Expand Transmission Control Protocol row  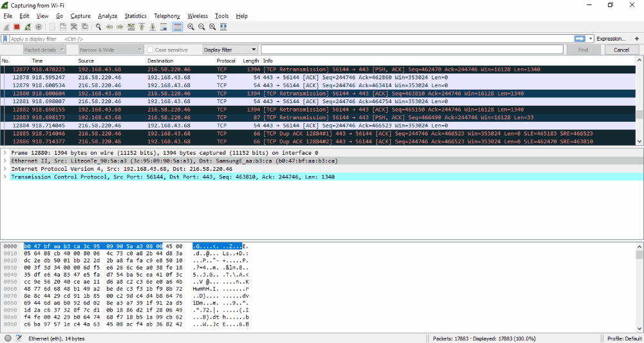pos(5,177)
